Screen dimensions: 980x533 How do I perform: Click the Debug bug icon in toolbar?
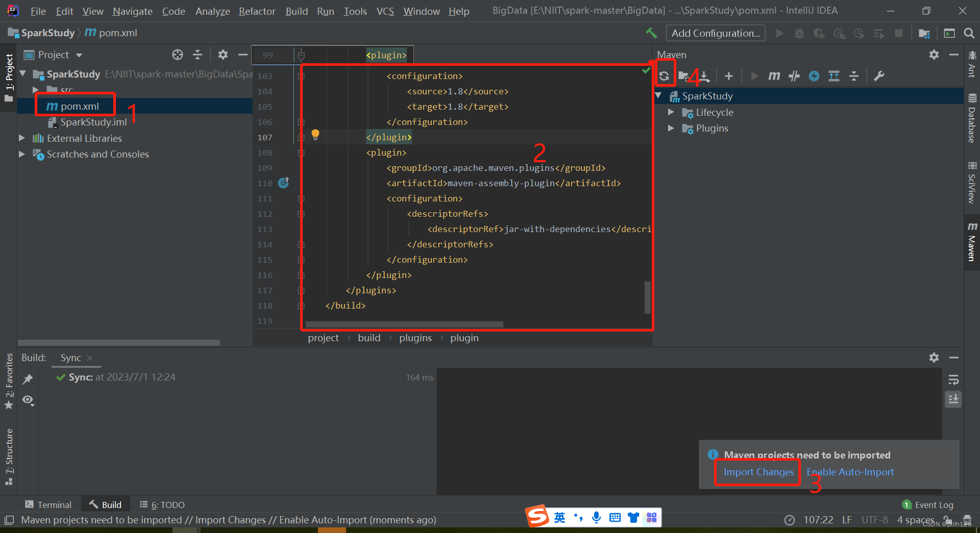tap(799, 33)
